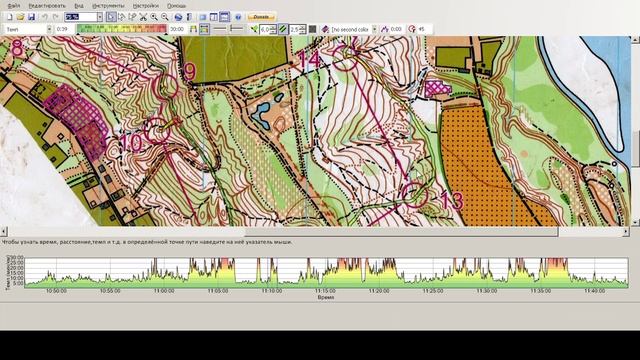This screenshot has width=640, height=360.
Task: Toggle the green striped mask icon
Action: click(x=283, y=29)
